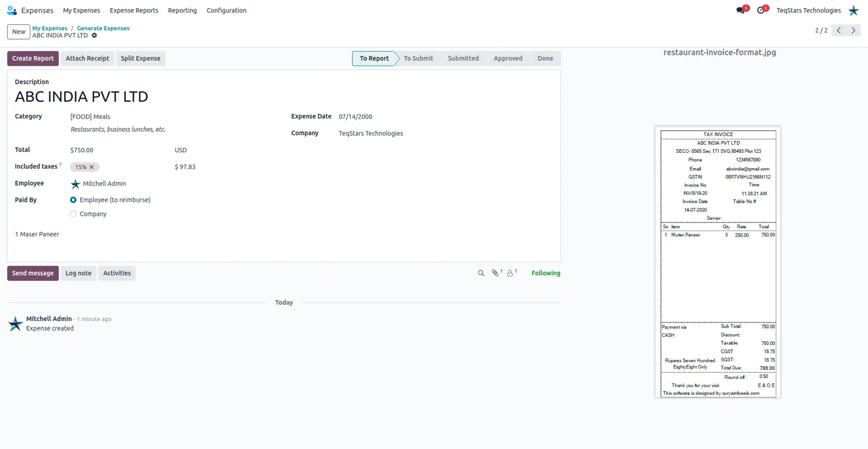Click Split Expense button
Screen dimensions: 868x449
(x=141, y=59)
